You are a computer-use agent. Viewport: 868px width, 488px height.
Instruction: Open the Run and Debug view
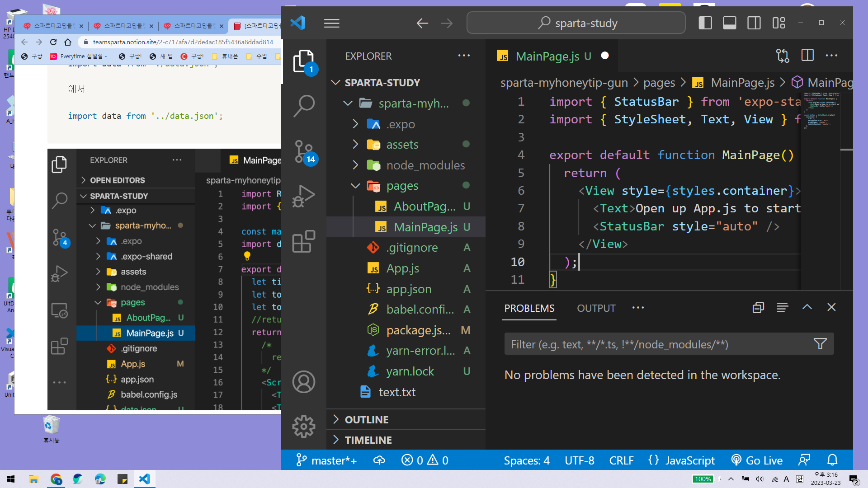pos(303,196)
